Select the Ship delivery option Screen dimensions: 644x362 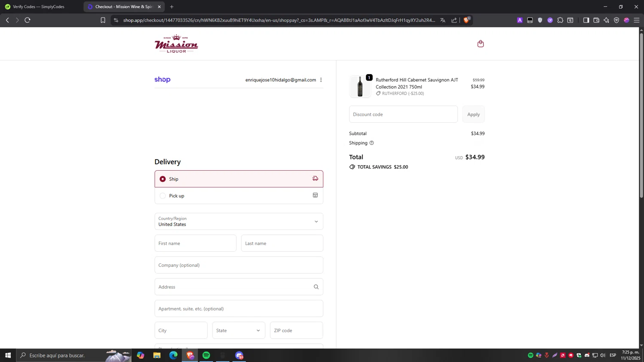pos(239,179)
